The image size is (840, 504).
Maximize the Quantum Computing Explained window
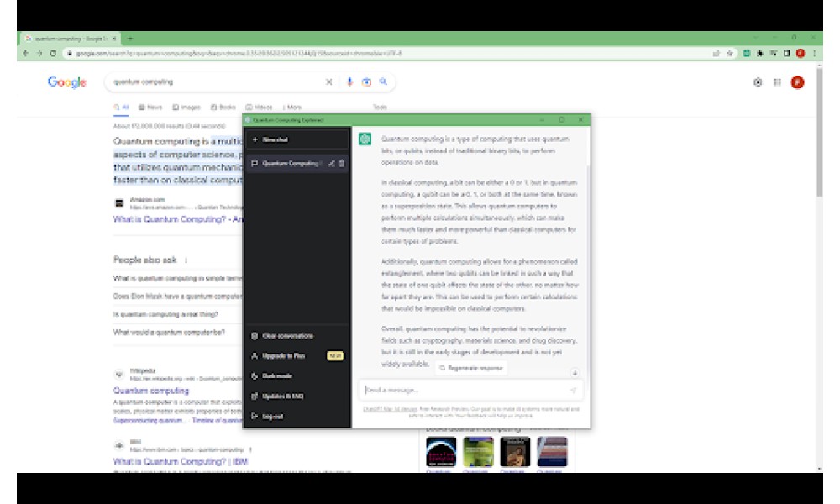coord(561,120)
